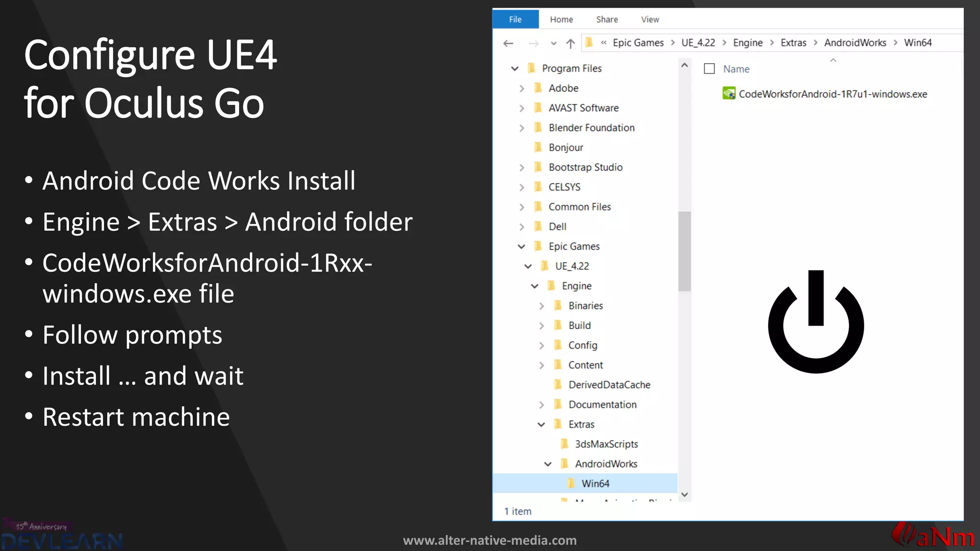The width and height of the screenshot is (980, 551).
Task: Select the Blender Foundation folder
Action: pos(591,128)
